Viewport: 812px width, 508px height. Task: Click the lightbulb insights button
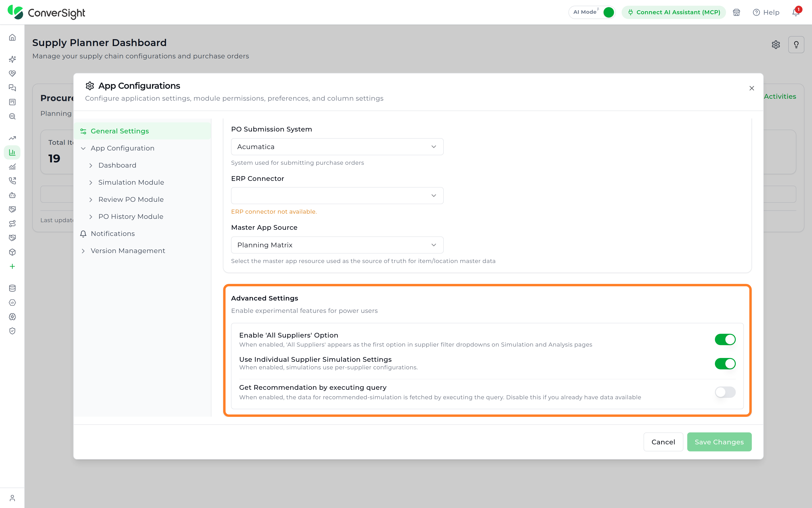(x=796, y=45)
